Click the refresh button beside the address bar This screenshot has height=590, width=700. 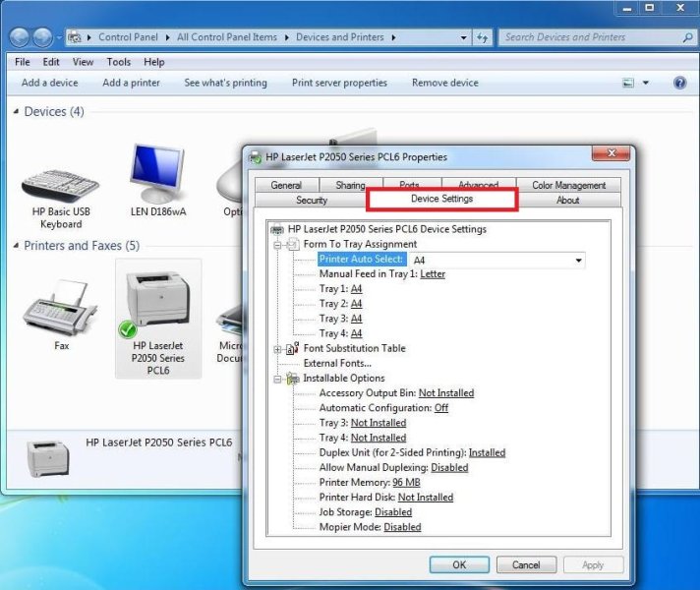tap(482, 37)
